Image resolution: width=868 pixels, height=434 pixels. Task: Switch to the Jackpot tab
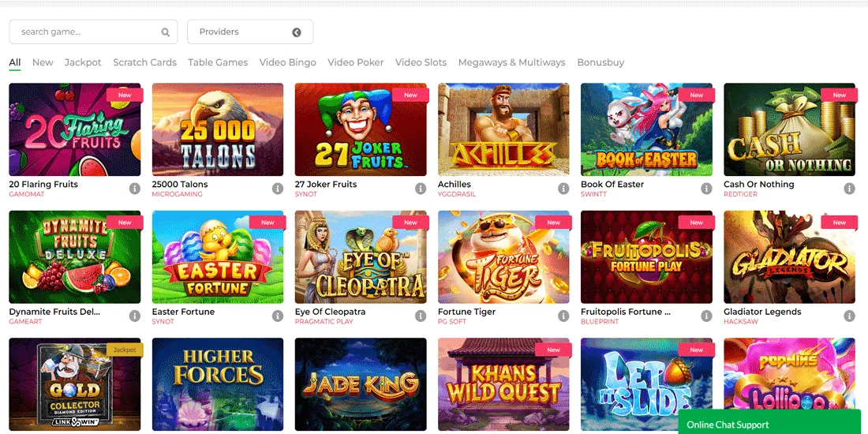pos(83,62)
